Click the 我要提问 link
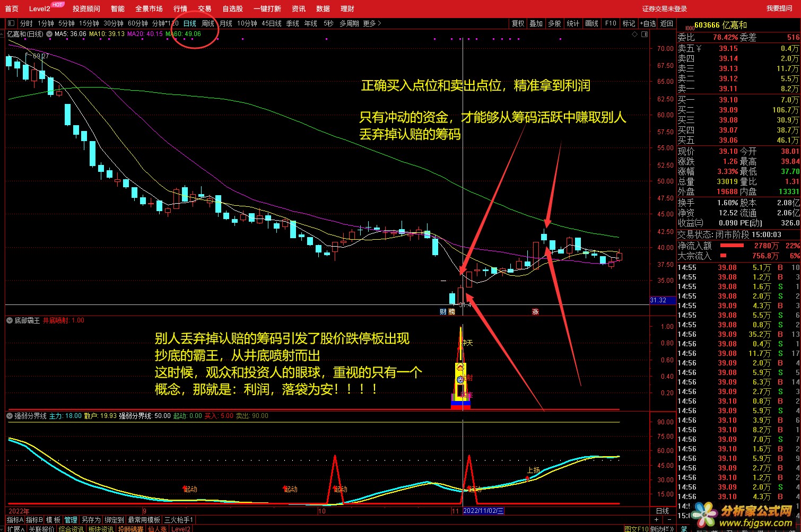This screenshot has height=532, width=801. 779,8
